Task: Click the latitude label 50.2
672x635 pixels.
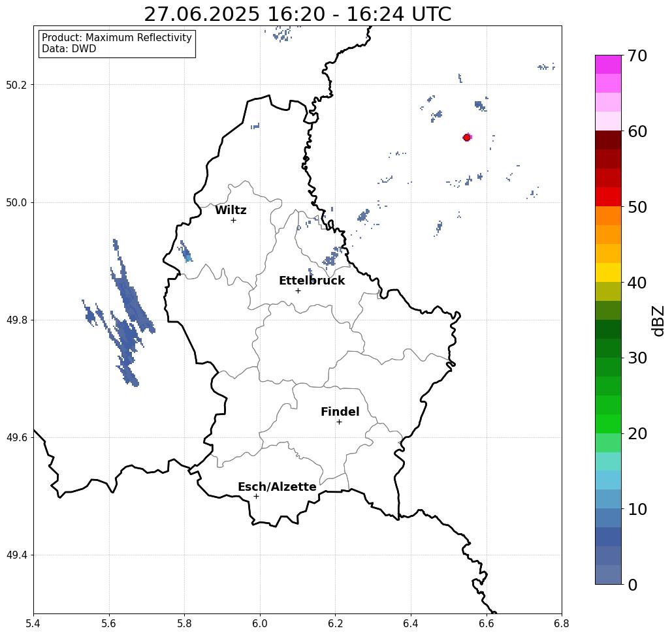Action: tap(16, 85)
